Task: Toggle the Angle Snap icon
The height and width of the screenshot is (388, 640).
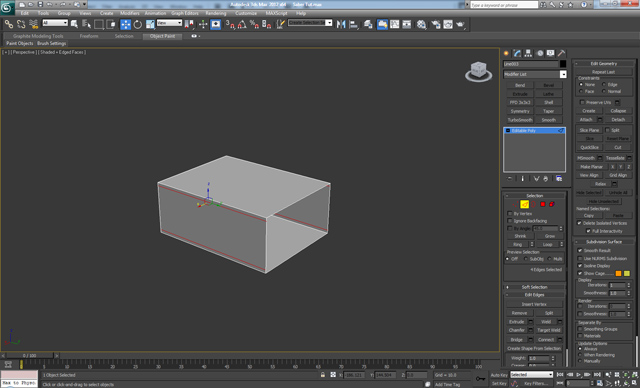Action: point(242,24)
